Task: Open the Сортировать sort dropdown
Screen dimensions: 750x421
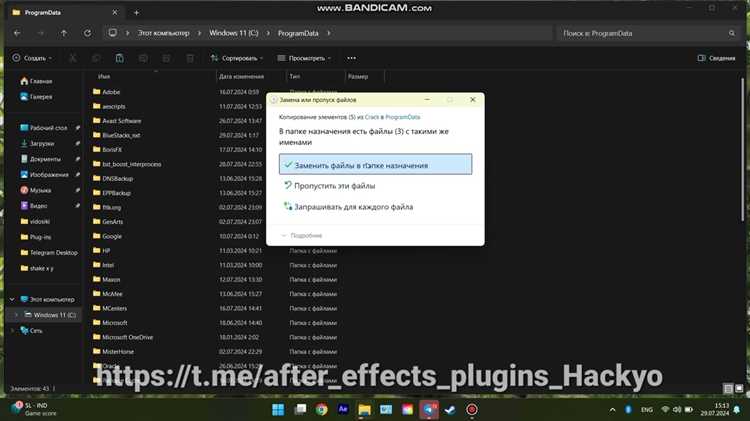Action: [x=237, y=58]
